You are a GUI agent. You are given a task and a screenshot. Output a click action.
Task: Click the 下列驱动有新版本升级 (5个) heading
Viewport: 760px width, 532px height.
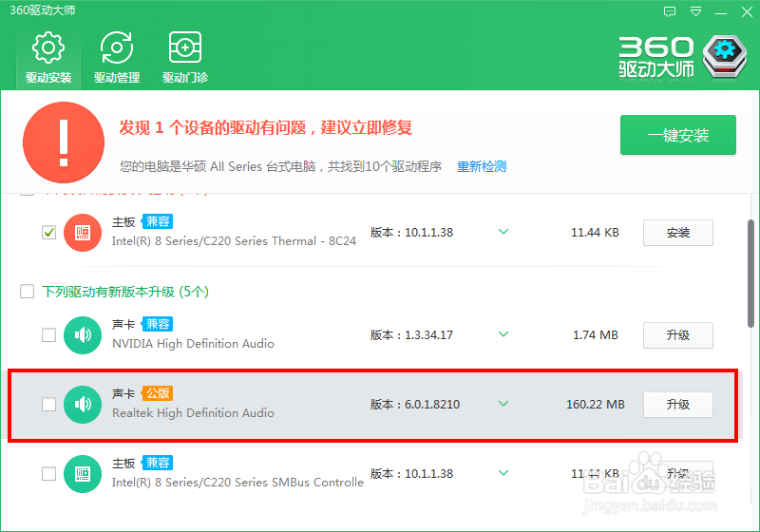(x=125, y=292)
